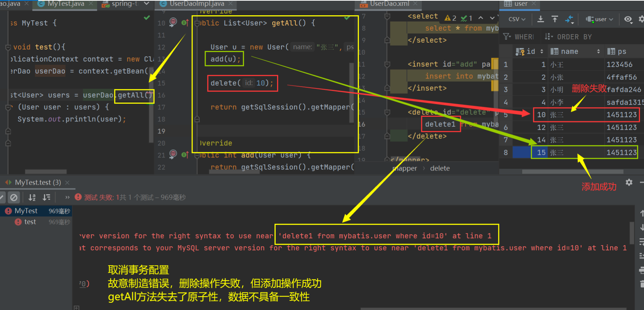The height and width of the screenshot is (310, 644).
Task: Go to previous highlighted problem arrow
Action: coord(481,18)
